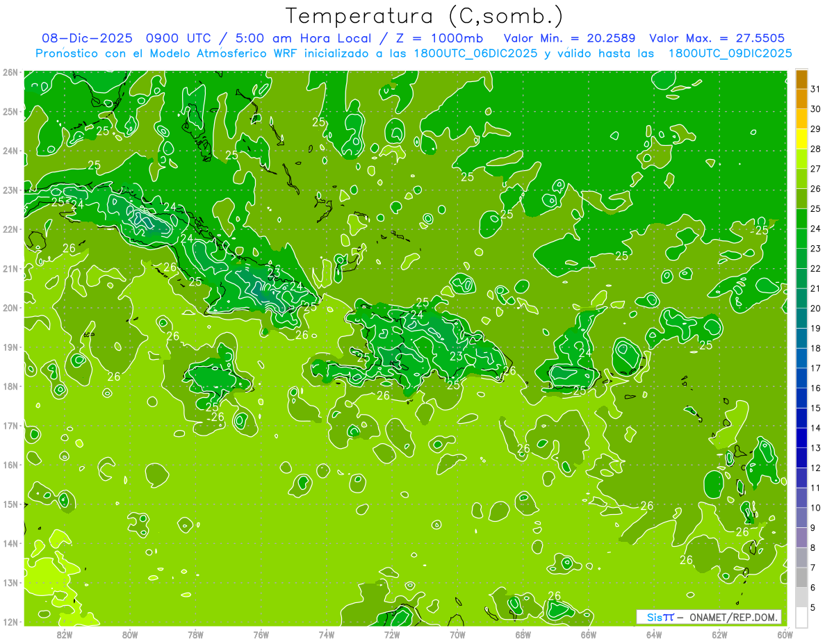Click legend color band between 21 and 22

click(x=801, y=279)
